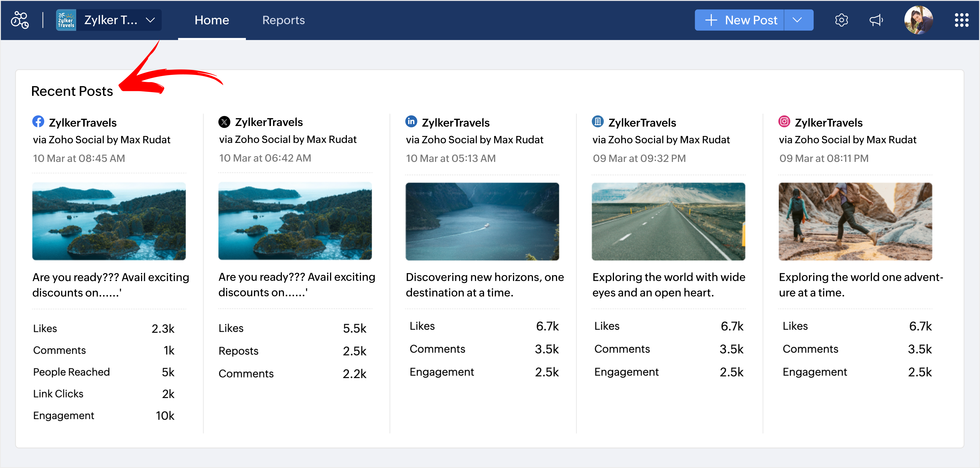The height and width of the screenshot is (468, 980).
Task: Open the settings gear icon
Action: click(x=841, y=20)
